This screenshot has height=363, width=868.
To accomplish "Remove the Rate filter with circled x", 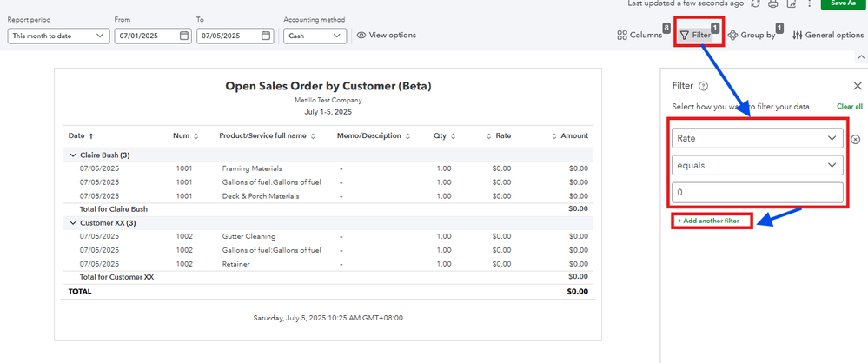I will click(x=855, y=139).
